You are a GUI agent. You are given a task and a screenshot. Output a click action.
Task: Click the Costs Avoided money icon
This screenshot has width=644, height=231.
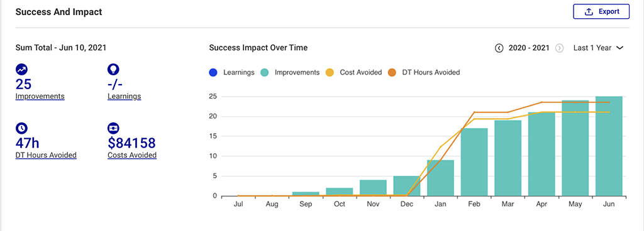pyautogui.click(x=113, y=129)
